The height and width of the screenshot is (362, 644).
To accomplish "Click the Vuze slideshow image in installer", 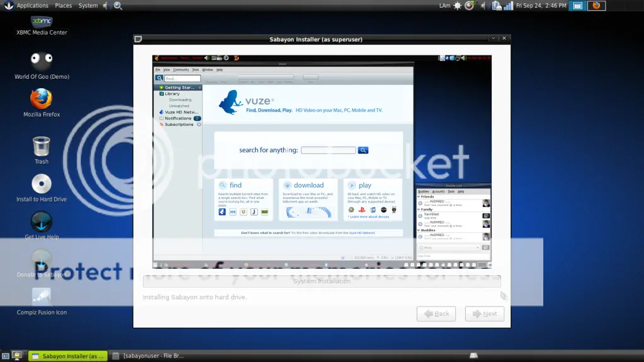I will click(x=322, y=162).
